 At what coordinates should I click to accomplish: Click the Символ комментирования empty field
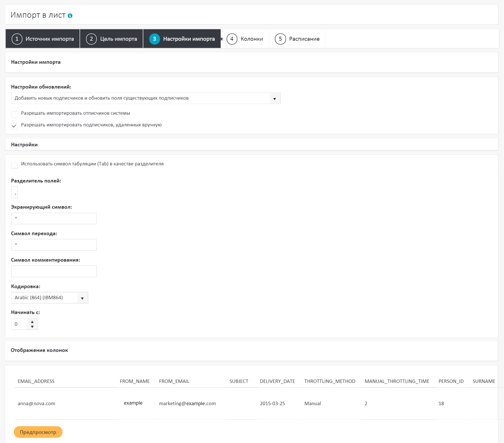pos(54,271)
